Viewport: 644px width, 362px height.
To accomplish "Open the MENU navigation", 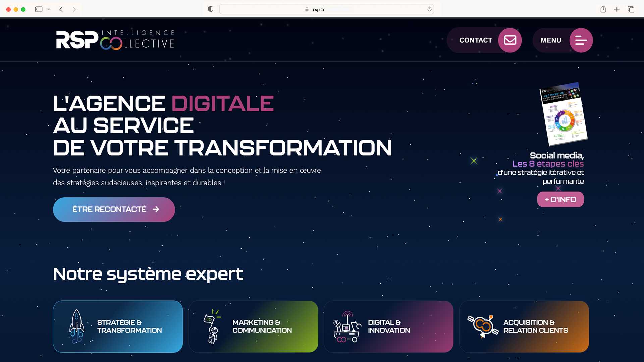I will (551, 40).
